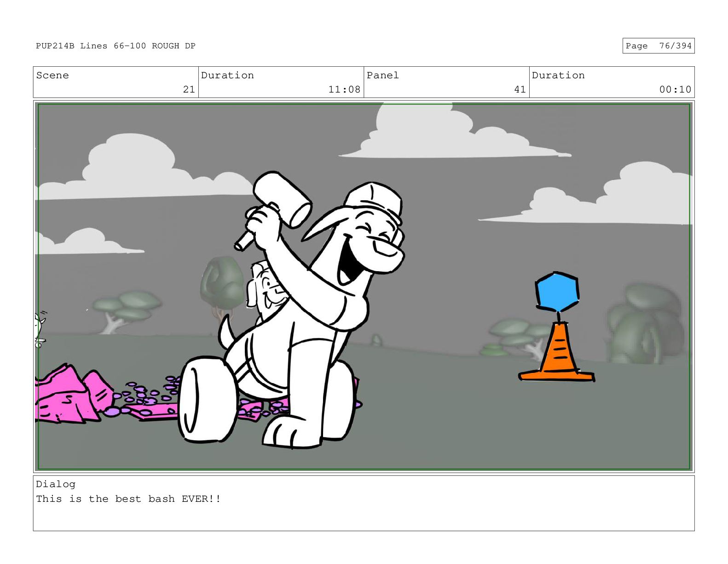The image size is (728, 564).
Task: Select the scene number '21'
Action: click(189, 89)
